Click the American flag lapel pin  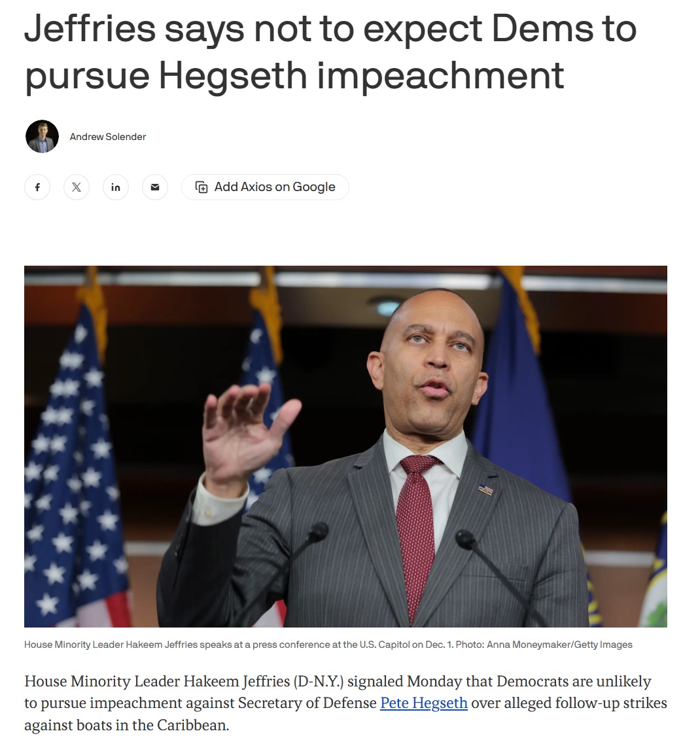(485, 489)
